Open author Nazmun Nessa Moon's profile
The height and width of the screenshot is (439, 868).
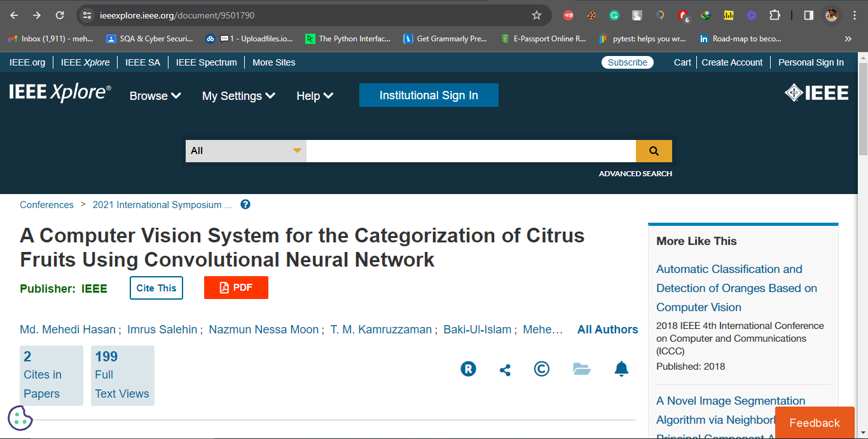[264, 330]
